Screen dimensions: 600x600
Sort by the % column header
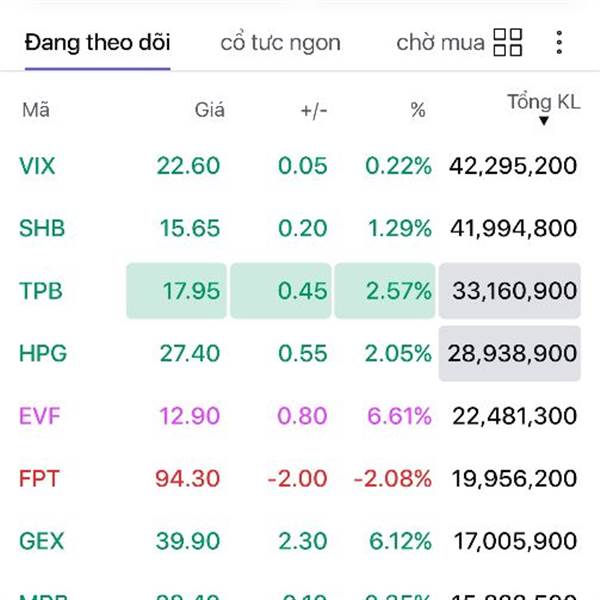pos(418,110)
